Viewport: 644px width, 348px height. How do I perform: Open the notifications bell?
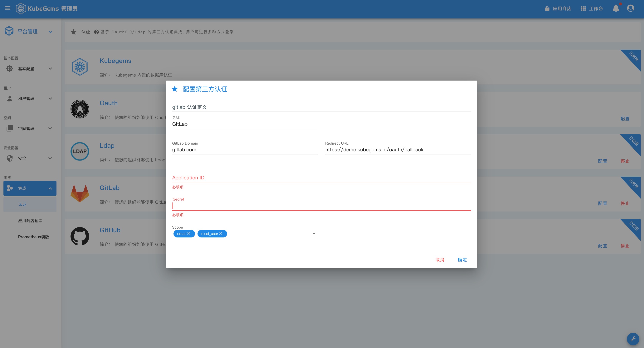616,8
